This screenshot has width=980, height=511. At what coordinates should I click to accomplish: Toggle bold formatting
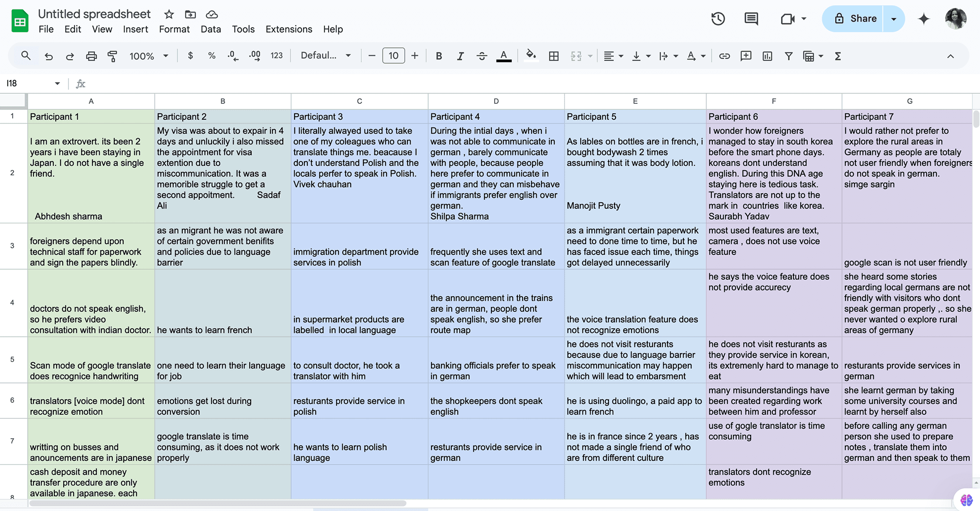439,56
